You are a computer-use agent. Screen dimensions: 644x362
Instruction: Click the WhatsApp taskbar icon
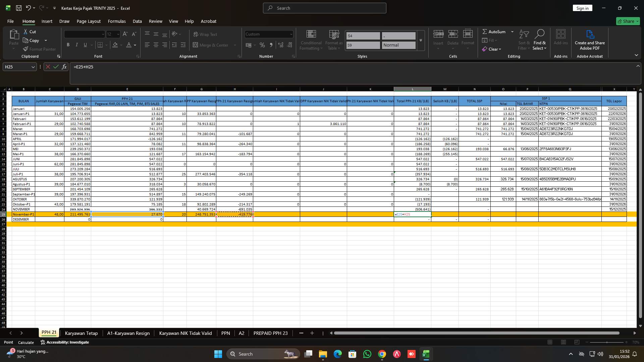pyautogui.click(x=367, y=354)
